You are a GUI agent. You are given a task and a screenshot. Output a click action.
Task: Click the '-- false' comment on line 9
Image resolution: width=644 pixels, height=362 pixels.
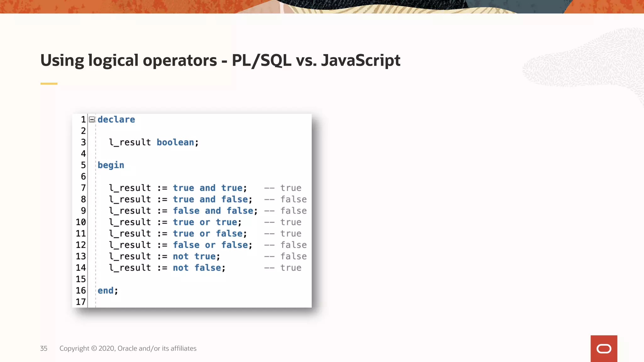285,211
